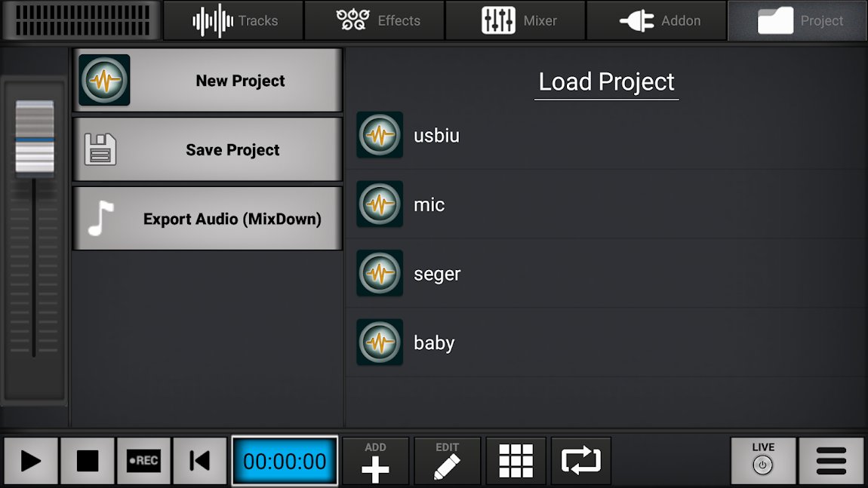Start a New Project

tap(208, 80)
